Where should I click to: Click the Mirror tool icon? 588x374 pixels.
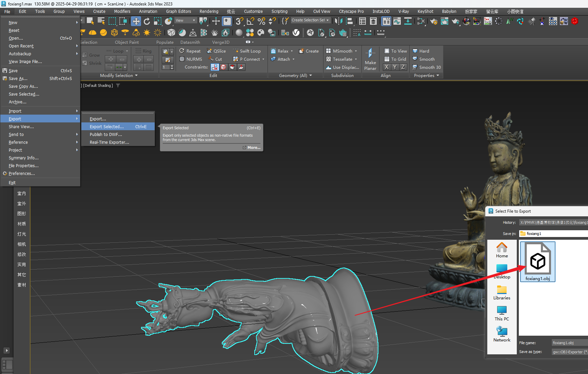pos(338,21)
